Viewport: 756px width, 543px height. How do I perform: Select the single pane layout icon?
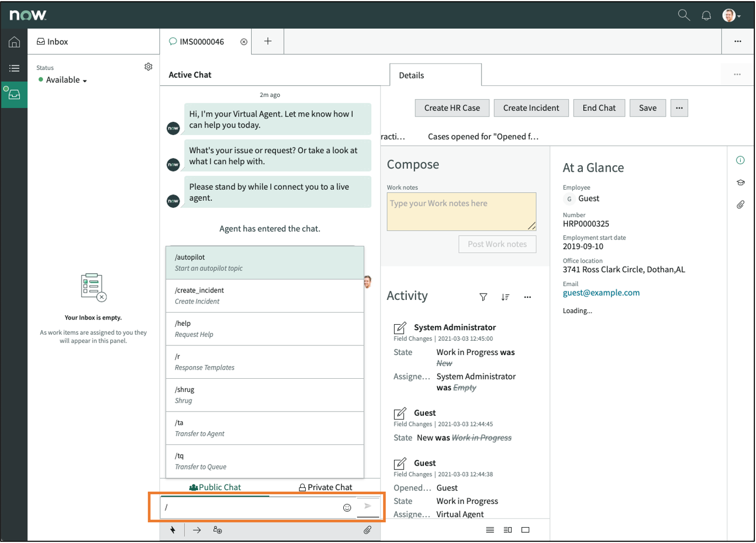click(526, 530)
